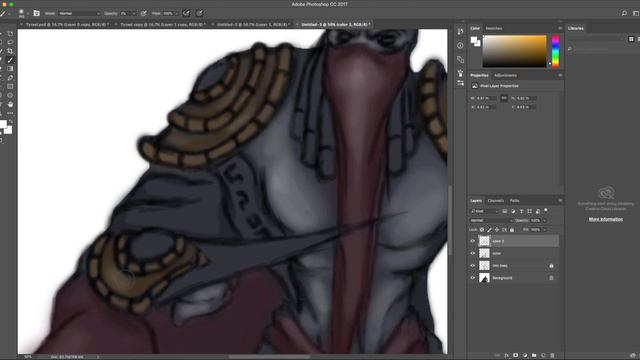Open the brush Opacity slider dropdown
The height and width of the screenshot is (360, 640).
click(133, 13)
